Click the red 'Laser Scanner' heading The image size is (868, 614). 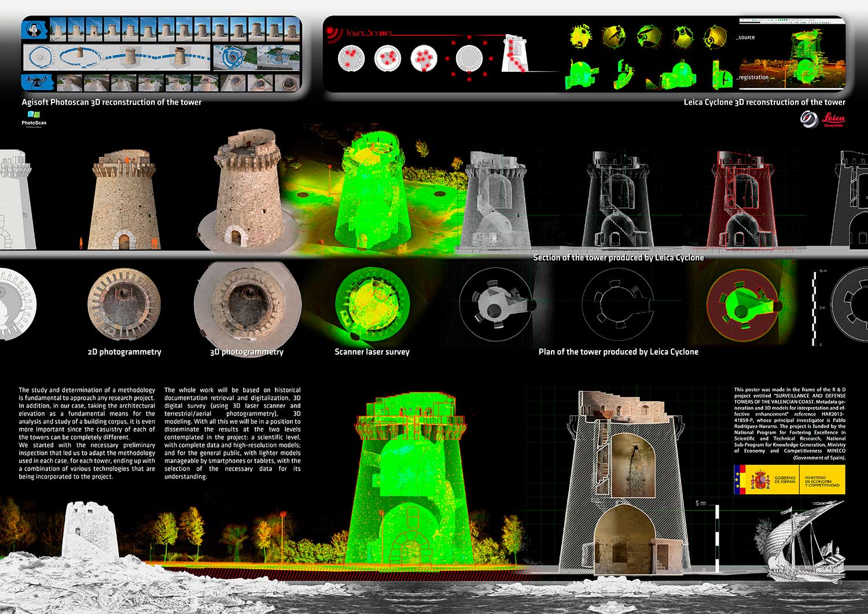point(370,33)
